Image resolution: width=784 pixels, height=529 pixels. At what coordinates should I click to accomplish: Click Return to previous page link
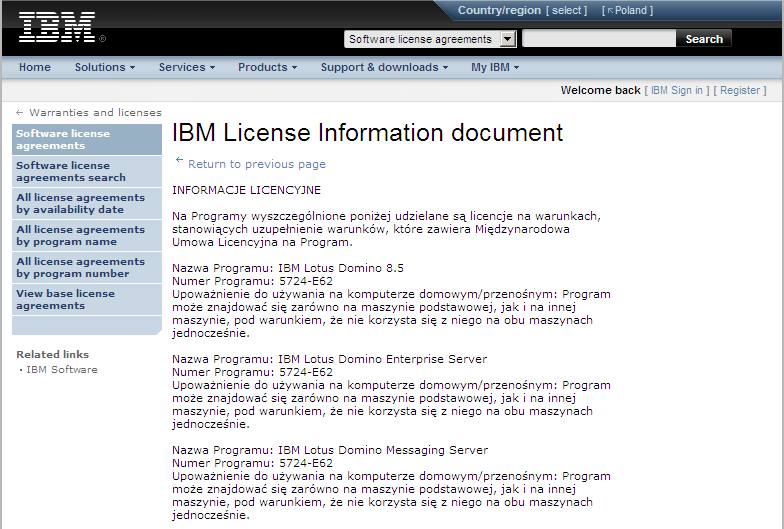point(256,164)
